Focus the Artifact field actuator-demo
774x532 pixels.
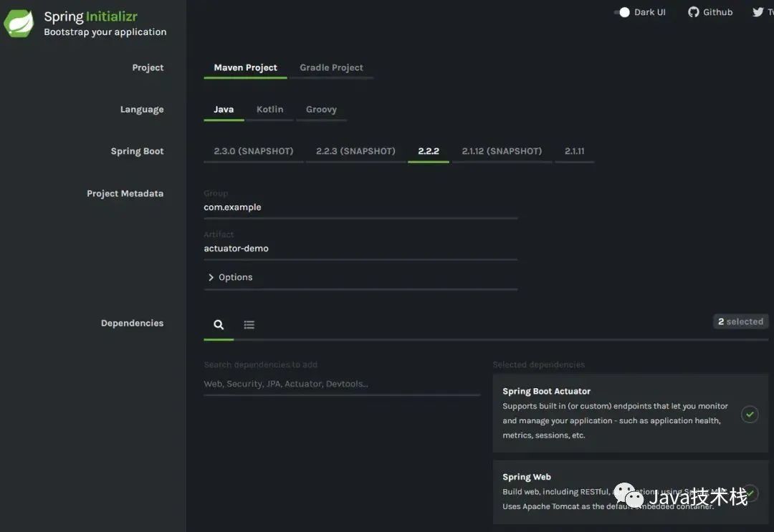point(360,248)
